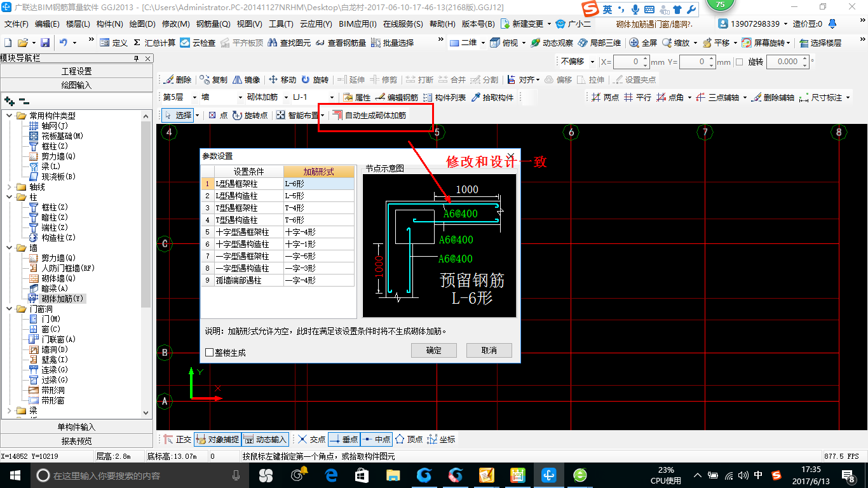Open the 构件列表 component list
Image resolution: width=868 pixels, height=488 pixels.
tap(444, 97)
